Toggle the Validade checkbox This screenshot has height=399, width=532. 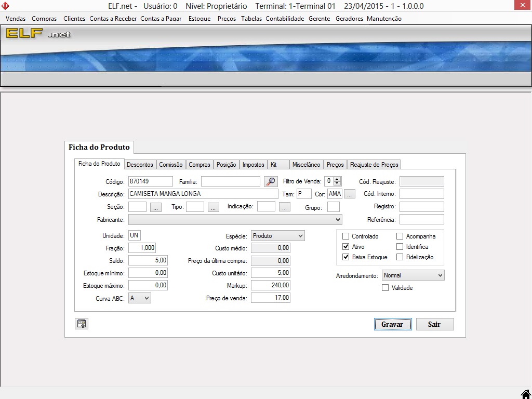click(x=385, y=288)
